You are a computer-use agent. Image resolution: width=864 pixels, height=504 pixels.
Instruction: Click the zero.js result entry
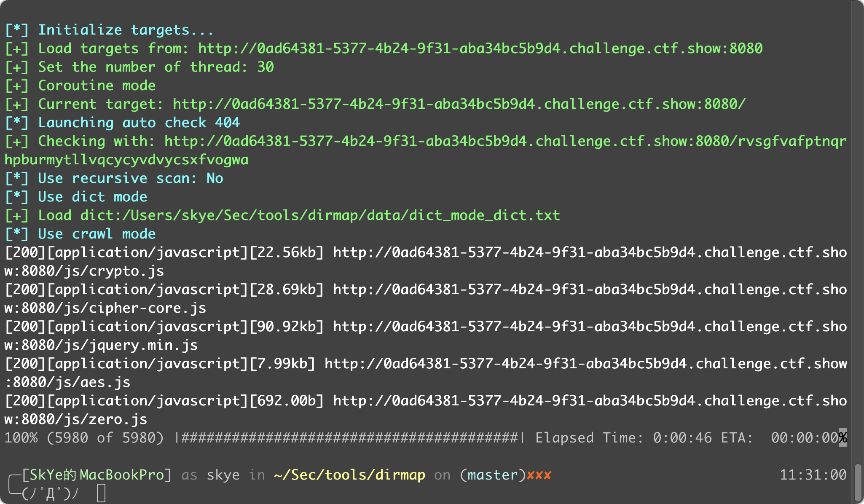[x=426, y=410]
